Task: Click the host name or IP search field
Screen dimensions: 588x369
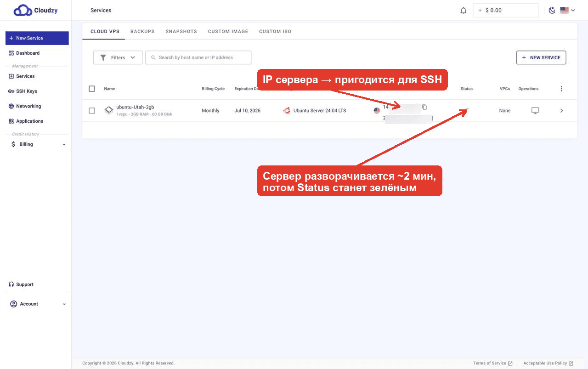Action: pos(198,57)
